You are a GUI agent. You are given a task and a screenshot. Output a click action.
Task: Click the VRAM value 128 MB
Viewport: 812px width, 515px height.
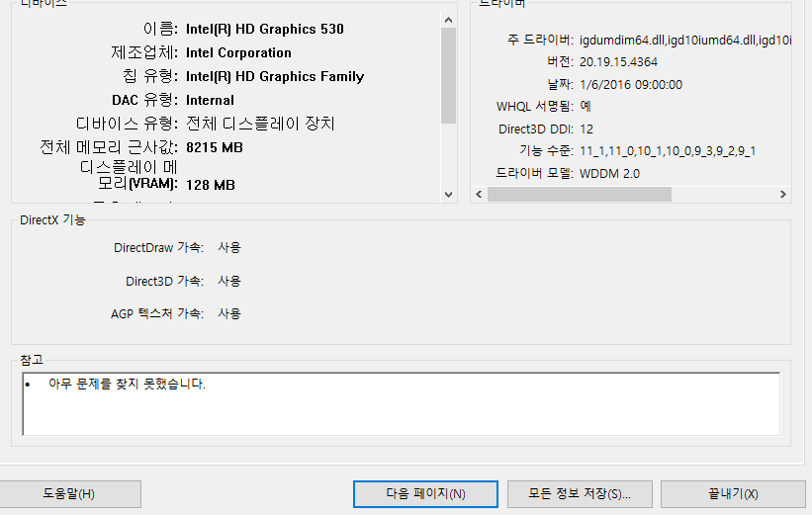coord(211,185)
